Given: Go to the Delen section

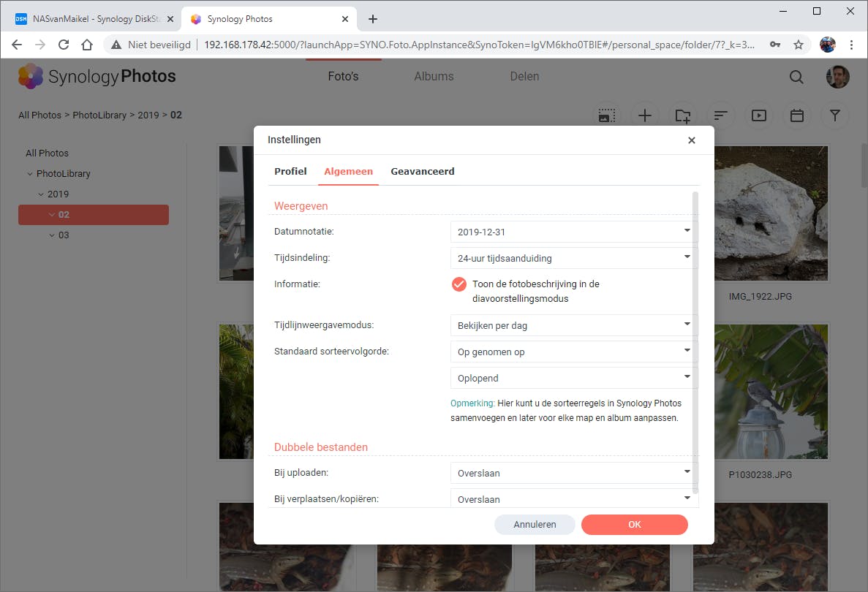Looking at the screenshot, I should [524, 76].
